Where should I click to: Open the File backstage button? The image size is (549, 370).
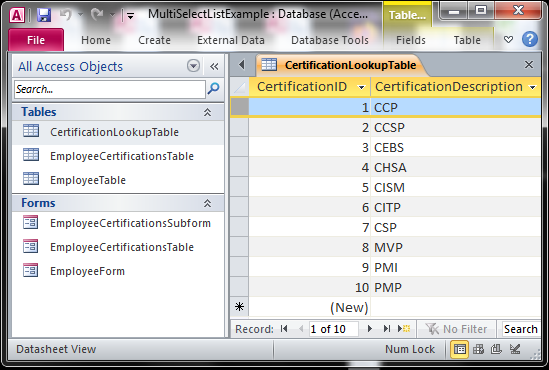(36, 40)
